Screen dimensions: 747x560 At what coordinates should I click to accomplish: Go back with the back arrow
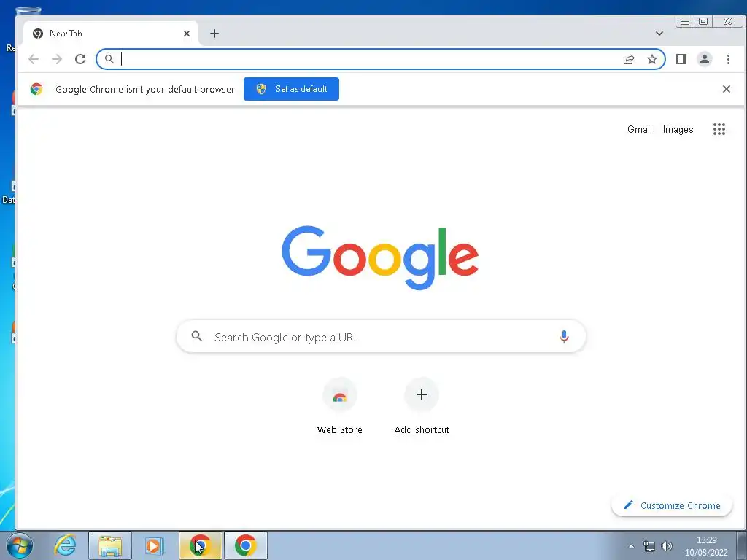pyautogui.click(x=34, y=59)
